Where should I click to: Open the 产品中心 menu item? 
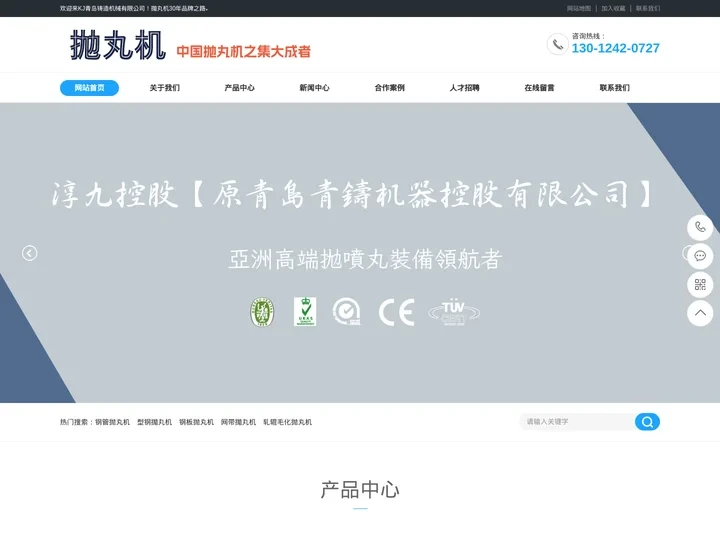click(x=239, y=88)
